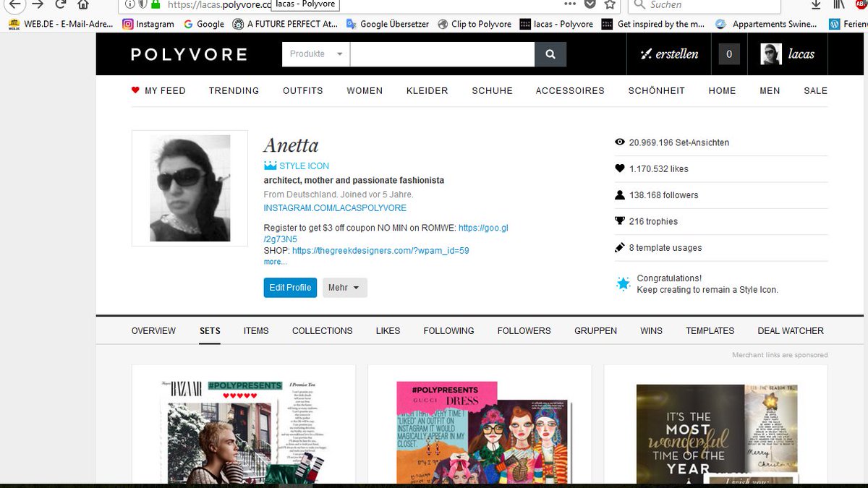This screenshot has width=868, height=488.
Task: Open the browser home page icon
Action: coord(83,4)
